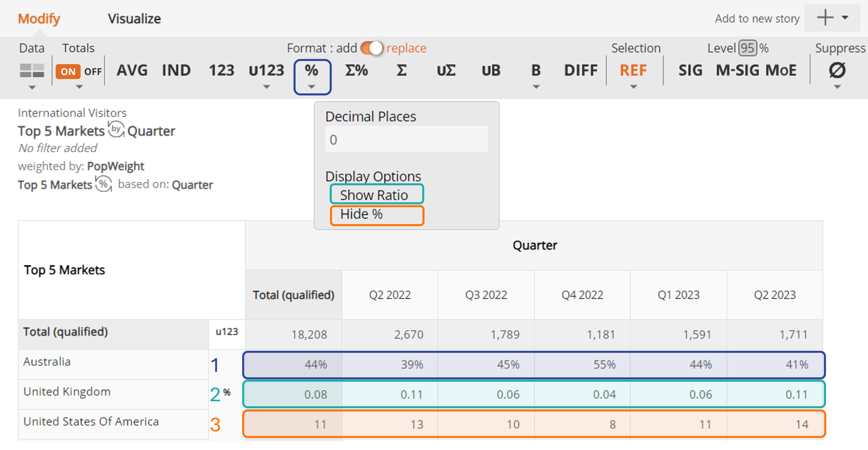Click the UB unweighted base icon
Image resolution: width=868 pixels, height=450 pixels.
491,70
